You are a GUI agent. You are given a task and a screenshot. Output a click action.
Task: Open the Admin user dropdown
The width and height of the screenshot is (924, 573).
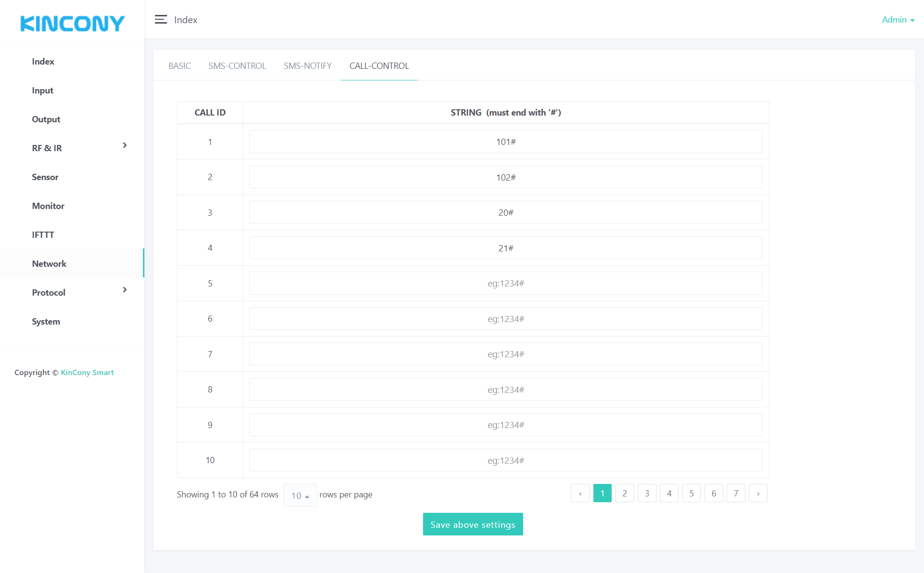click(x=898, y=20)
